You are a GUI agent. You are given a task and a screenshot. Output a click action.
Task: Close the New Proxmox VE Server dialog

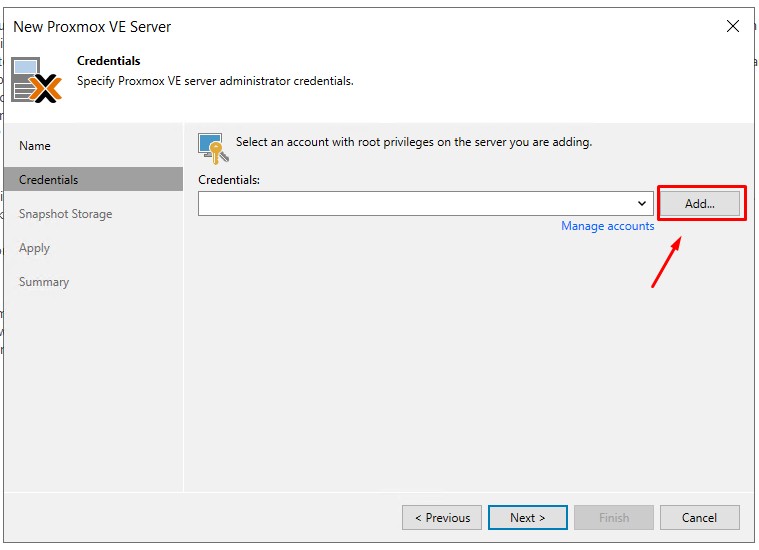pos(732,26)
